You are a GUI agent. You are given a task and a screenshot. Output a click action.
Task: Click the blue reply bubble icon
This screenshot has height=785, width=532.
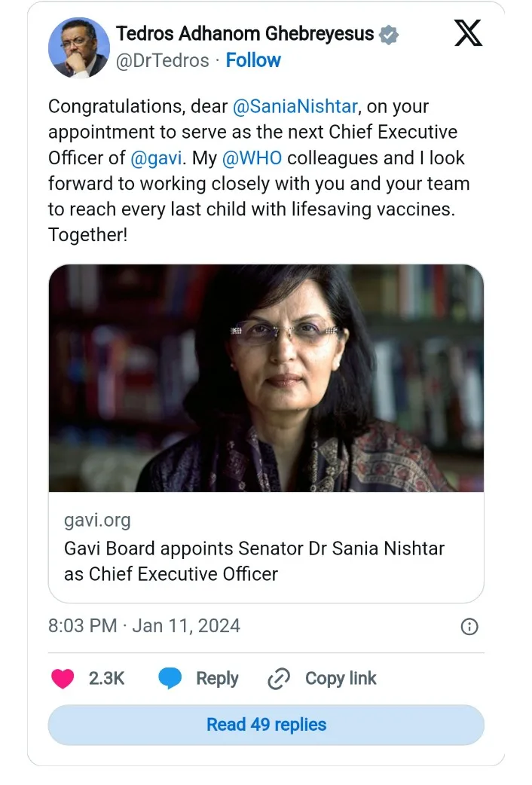(170, 679)
